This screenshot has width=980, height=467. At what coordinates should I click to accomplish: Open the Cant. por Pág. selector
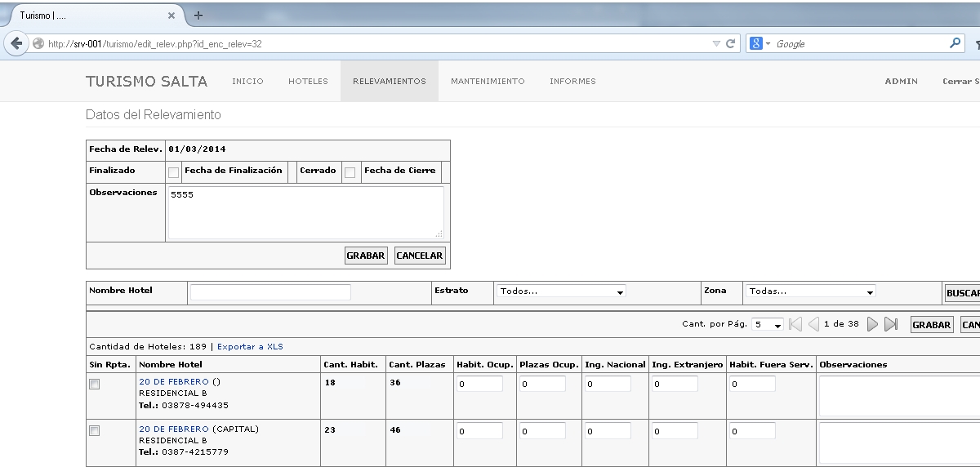[767, 324]
